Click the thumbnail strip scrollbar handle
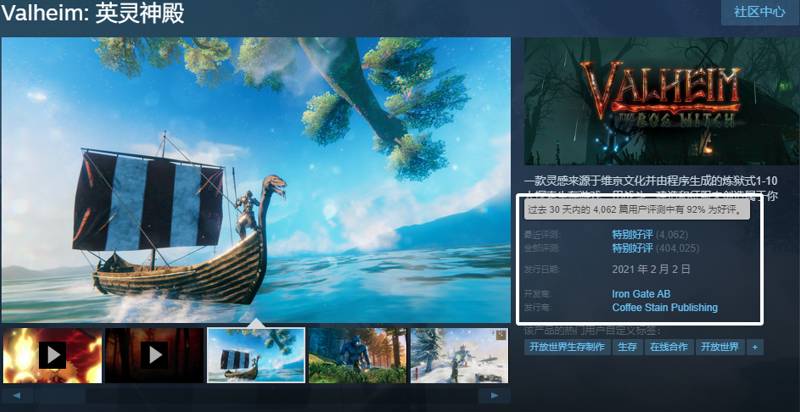Viewport: 800px width, 412px height. tap(60, 395)
